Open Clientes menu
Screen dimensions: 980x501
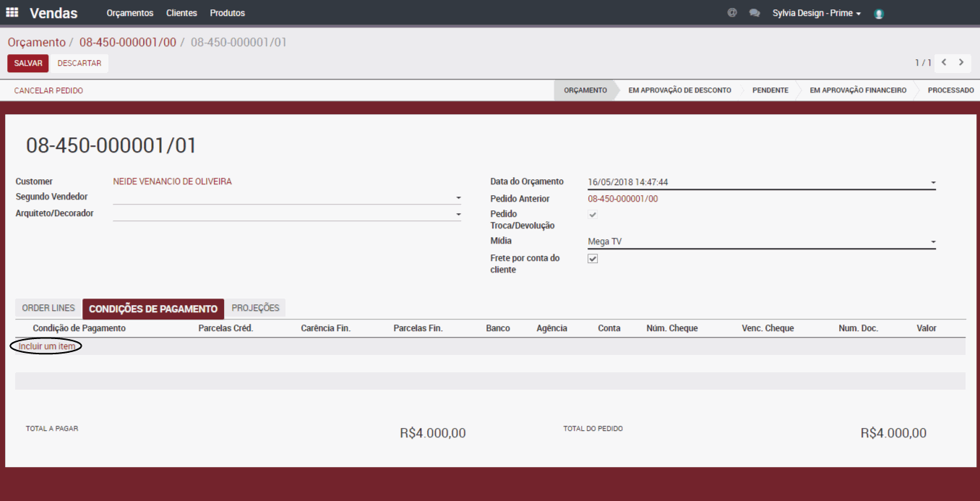click(x=181, y=13)
